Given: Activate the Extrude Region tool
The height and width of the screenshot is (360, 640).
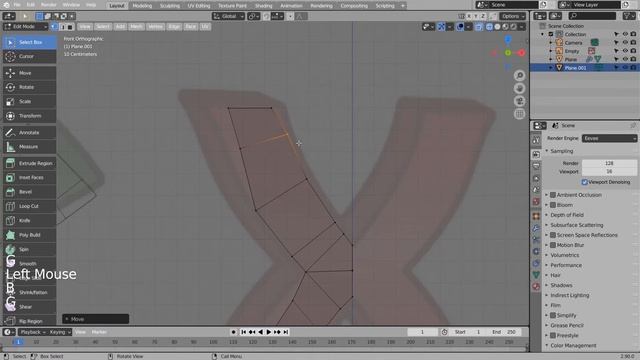Looking at the screenshot, I should coord(29,163).
